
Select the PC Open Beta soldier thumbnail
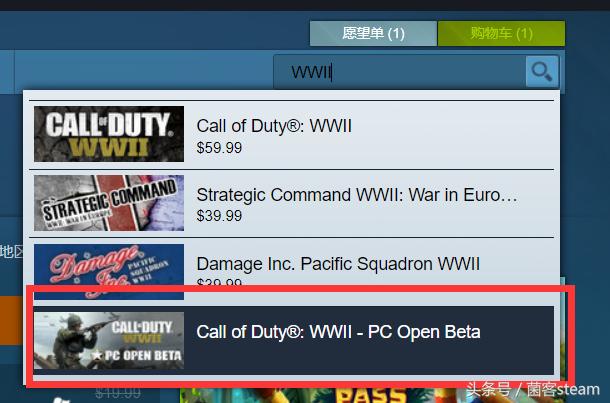click(109, 341)
